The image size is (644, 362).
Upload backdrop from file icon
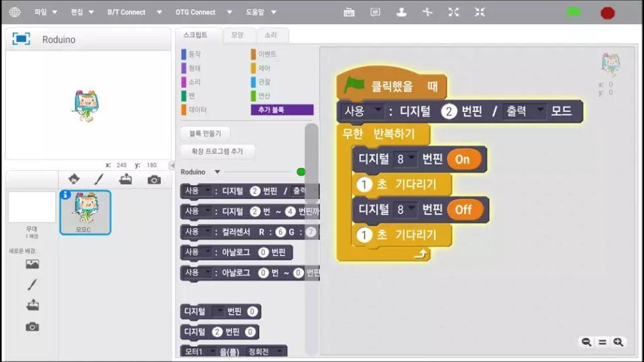32,305
